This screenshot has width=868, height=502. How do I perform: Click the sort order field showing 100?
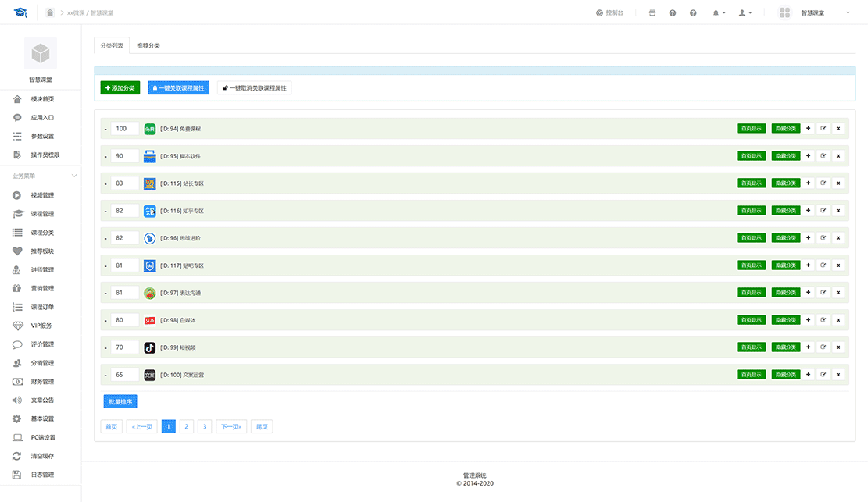(124, 129)
